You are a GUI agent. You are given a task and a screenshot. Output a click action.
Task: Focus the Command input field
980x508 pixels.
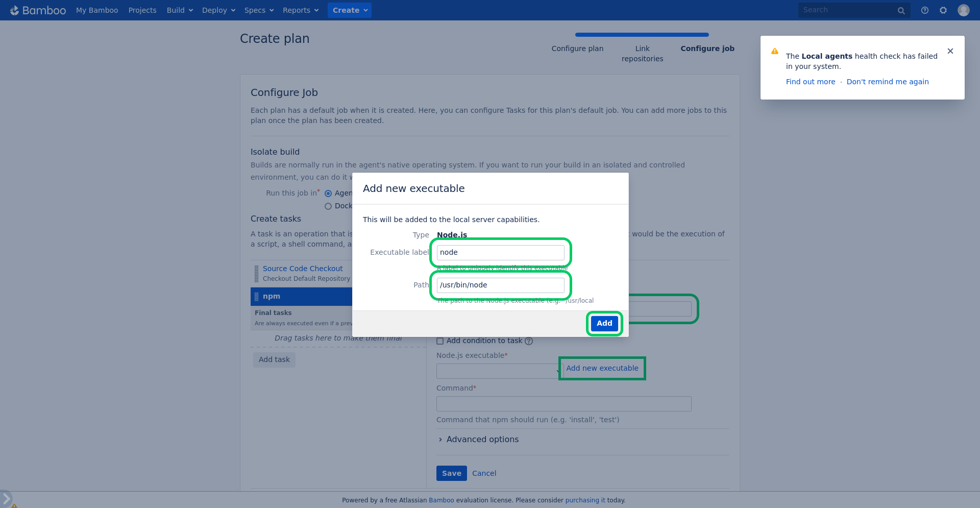coord(564,404)
